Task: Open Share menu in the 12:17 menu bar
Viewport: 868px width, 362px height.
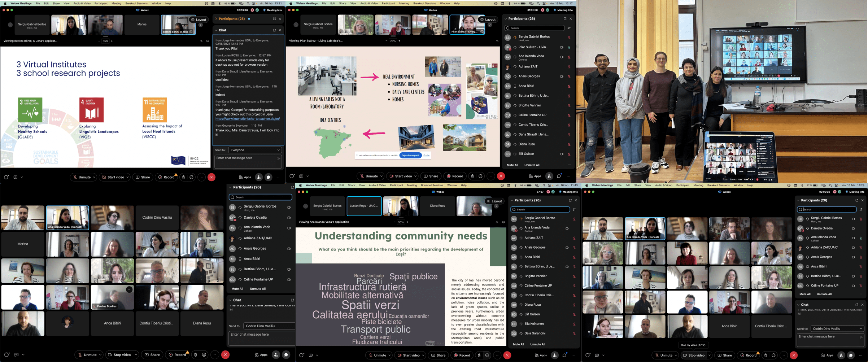Action: (x=343, y=3)
